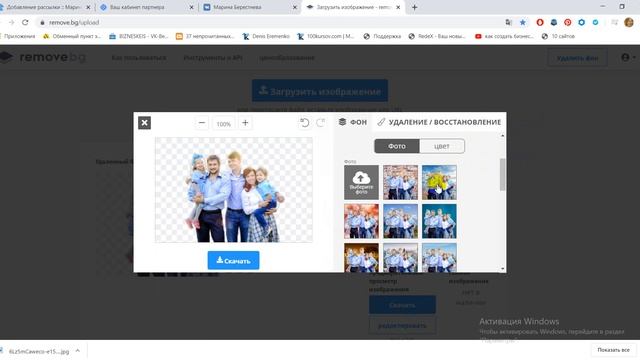640x360 pixels.
Task: Redo the last edit
Action: [321, 123]
